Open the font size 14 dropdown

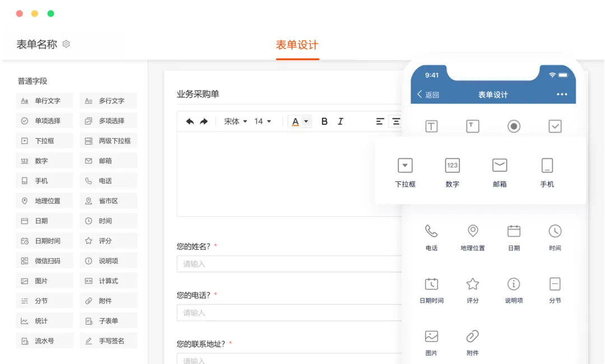[262, 122]
